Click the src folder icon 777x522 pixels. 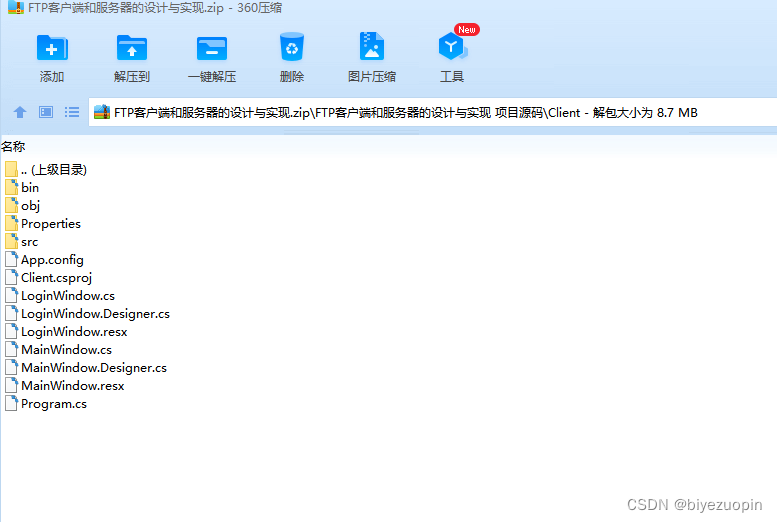coord(11,241)
